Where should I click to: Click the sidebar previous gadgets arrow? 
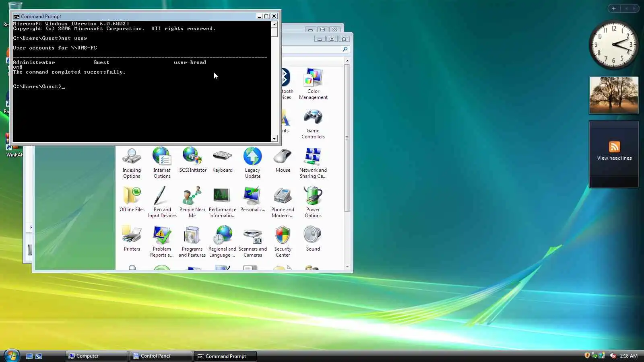[626, 8]
